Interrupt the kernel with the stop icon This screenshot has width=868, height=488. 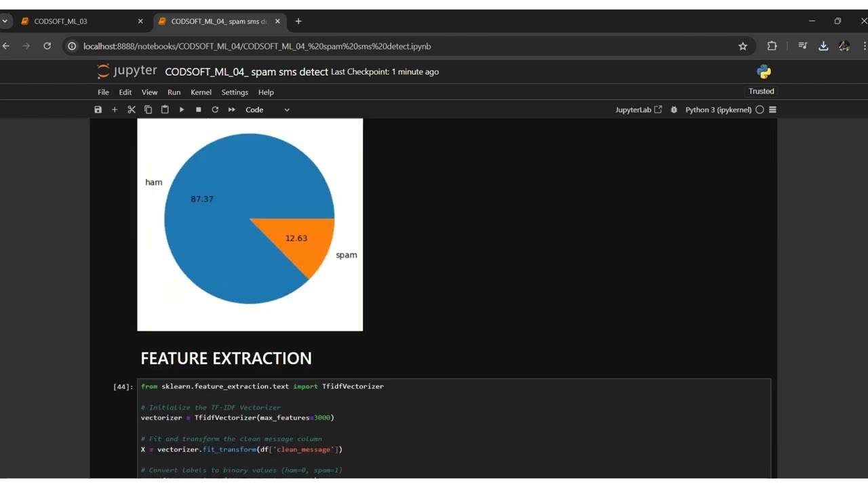(x=198, y=110)
